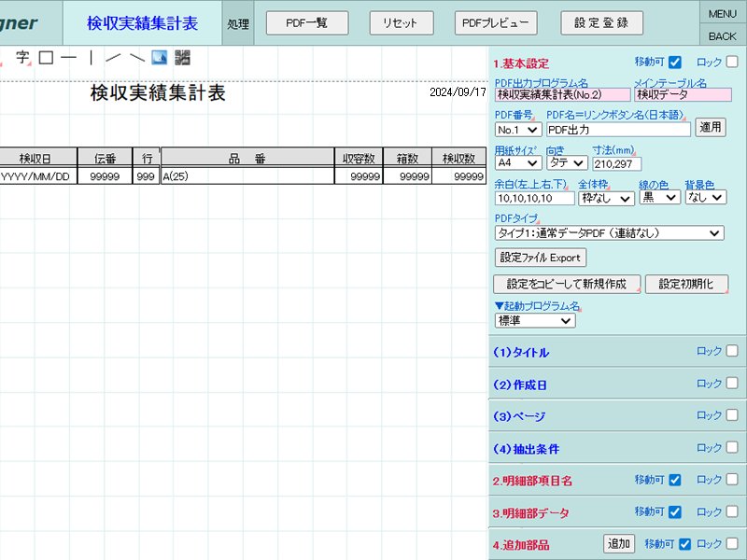
Task: Click the 余白 field 10,10,10,10
Action: 534,198
